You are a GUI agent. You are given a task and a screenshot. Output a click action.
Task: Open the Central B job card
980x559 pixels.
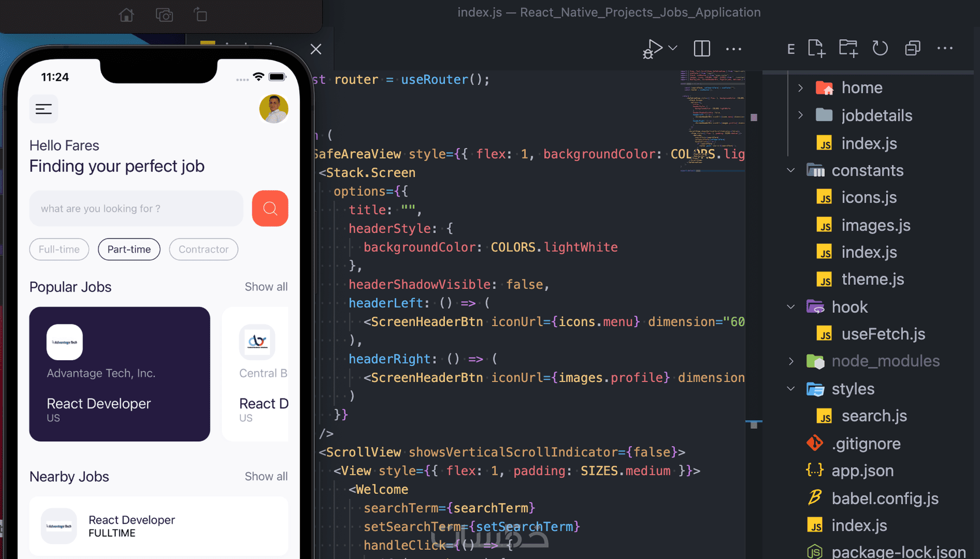[255, 374]
